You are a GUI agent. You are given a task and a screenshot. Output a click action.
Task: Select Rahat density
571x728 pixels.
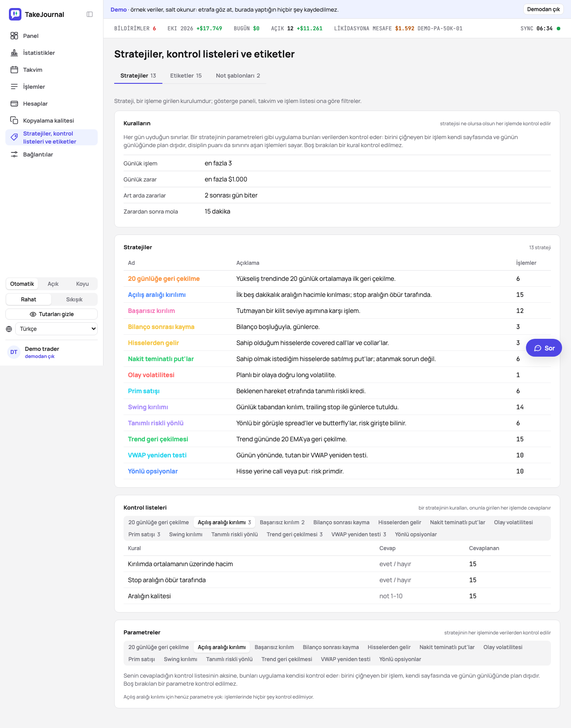[29, 300]
